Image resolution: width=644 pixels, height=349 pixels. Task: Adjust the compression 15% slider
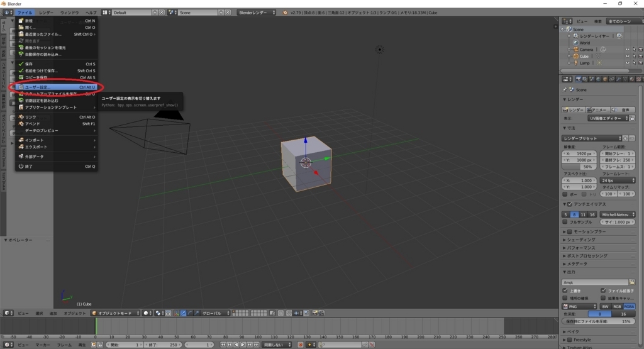[599, 321]
